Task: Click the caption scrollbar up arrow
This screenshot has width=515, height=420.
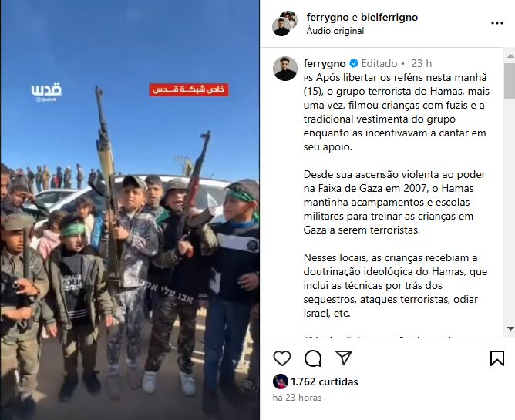Action: tap(510, 56)
